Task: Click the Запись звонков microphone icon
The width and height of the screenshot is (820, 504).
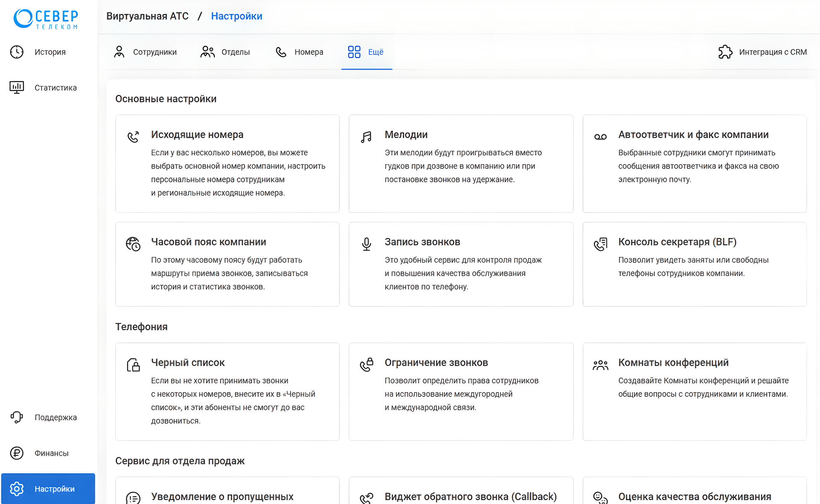Action: point(366,244)
